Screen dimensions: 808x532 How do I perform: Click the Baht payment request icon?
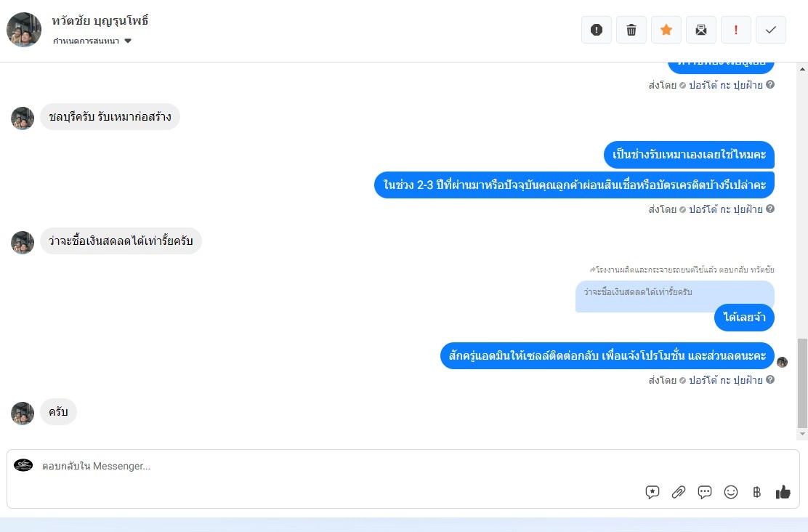tap(756, 492)
